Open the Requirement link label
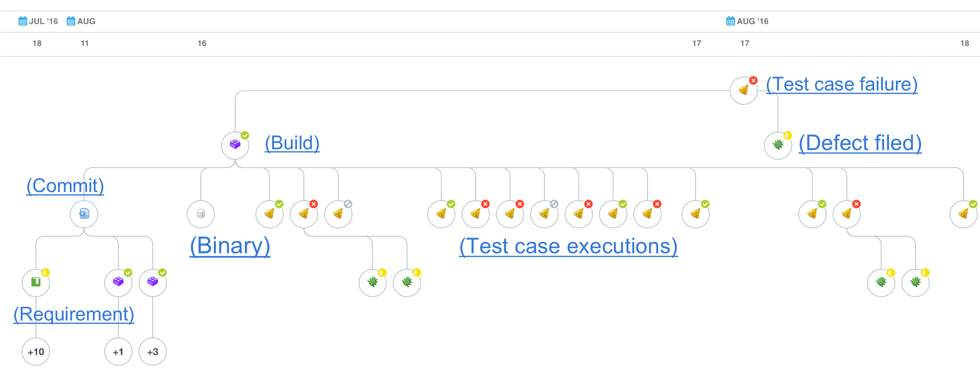The height and width of the screenshot is (376, 980). pyautogui.click(x=74, y=314)
